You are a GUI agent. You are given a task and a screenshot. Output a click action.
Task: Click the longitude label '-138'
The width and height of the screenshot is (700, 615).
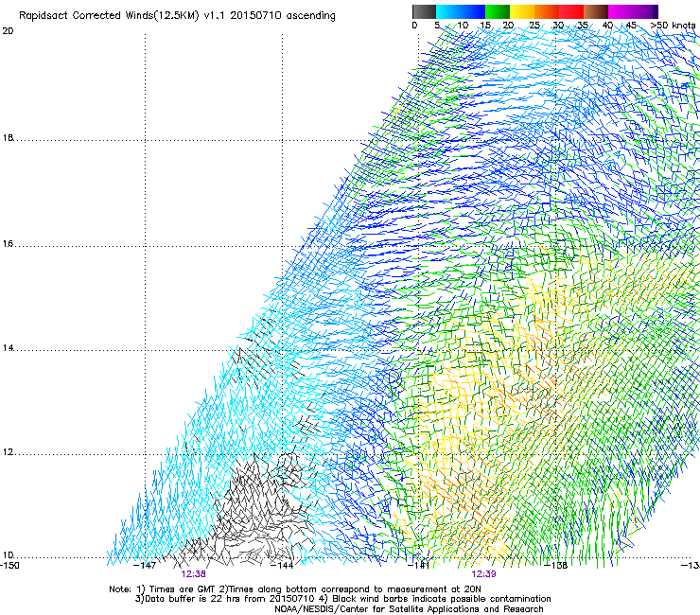point(556,566)
